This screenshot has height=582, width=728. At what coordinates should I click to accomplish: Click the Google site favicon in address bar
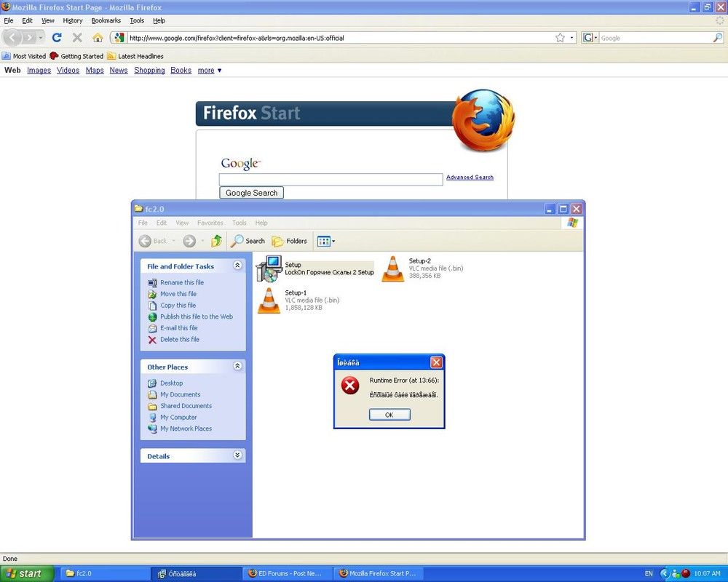[119, 38]
